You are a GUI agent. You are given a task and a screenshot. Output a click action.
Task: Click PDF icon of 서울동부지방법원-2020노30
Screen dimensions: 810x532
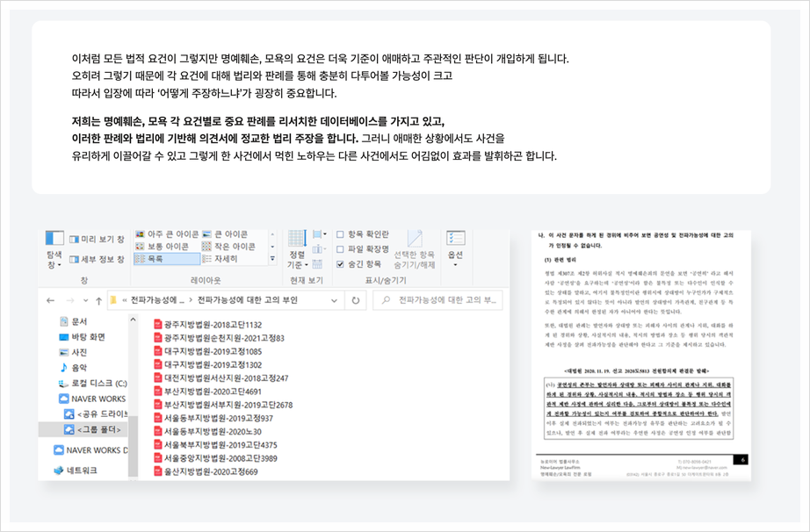pyautogui.click(x=158, y=431)
